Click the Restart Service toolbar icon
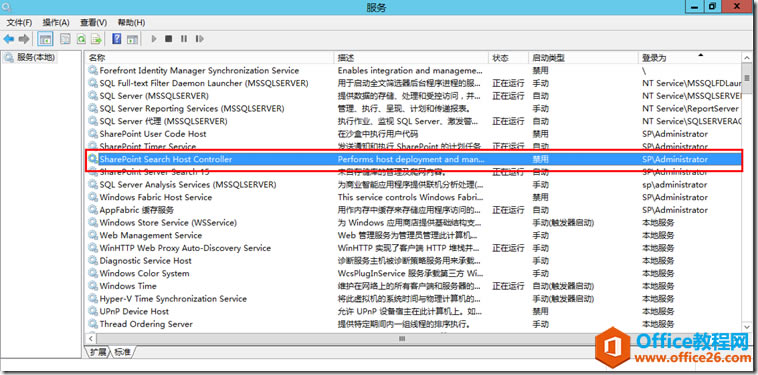 pyautogui.click(x=199, y=39)
